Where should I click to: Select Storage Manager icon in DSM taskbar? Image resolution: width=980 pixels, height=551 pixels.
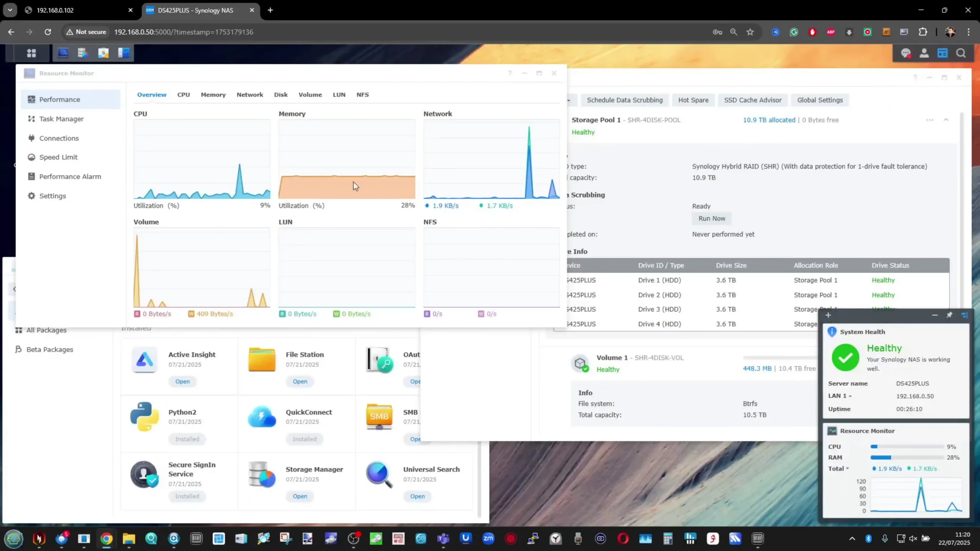click(x=83, y=53)
